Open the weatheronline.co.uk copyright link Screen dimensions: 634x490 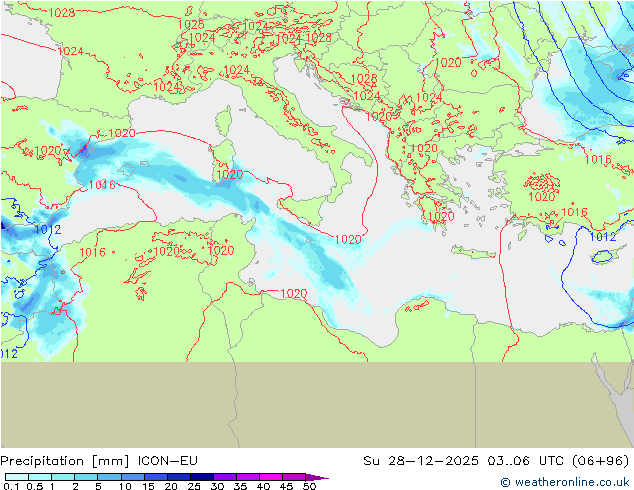point(564,482)
